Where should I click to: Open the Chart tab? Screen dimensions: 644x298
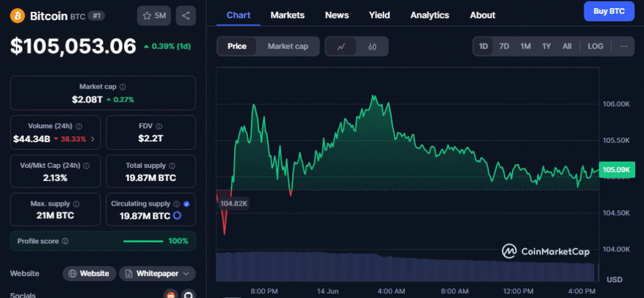pyautogui.click(x=238, y=15)
